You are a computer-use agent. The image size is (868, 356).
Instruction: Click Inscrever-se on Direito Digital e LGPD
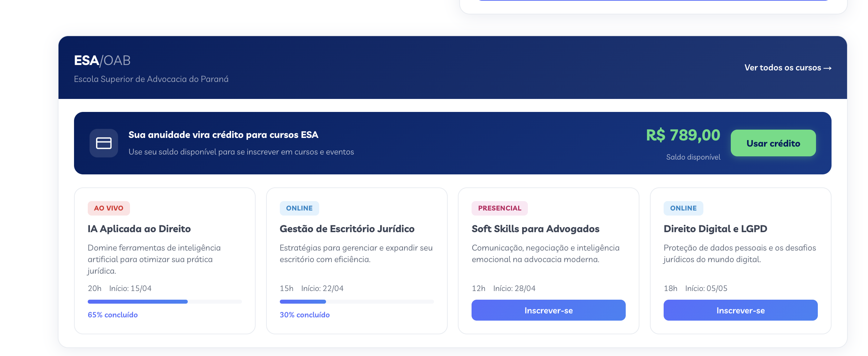[740, 310]
